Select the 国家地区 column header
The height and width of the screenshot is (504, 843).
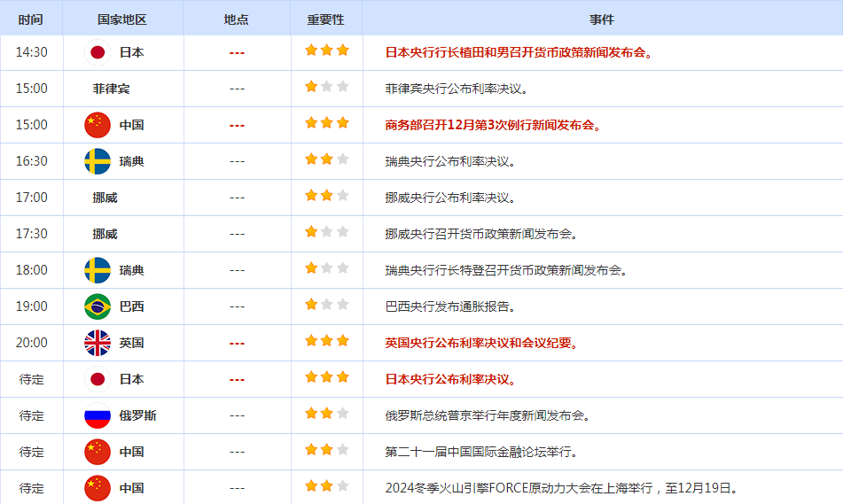(x=122, y=19)
